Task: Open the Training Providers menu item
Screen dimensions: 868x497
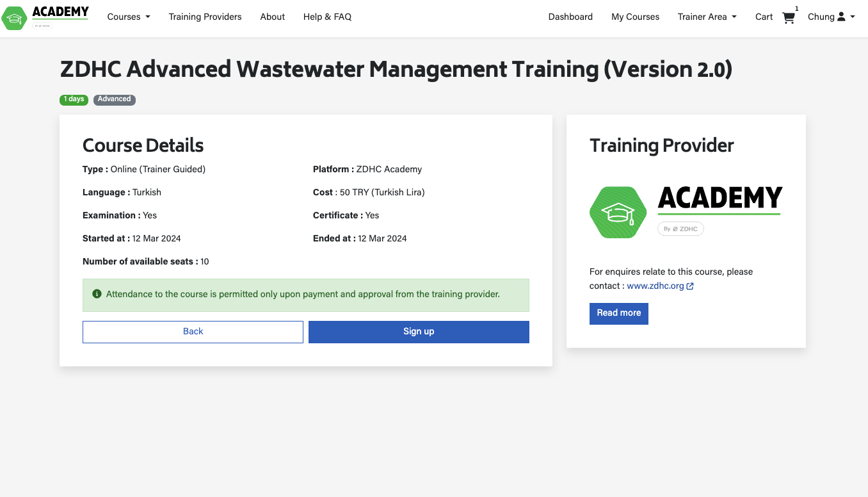Action: (x=205, y=17)
